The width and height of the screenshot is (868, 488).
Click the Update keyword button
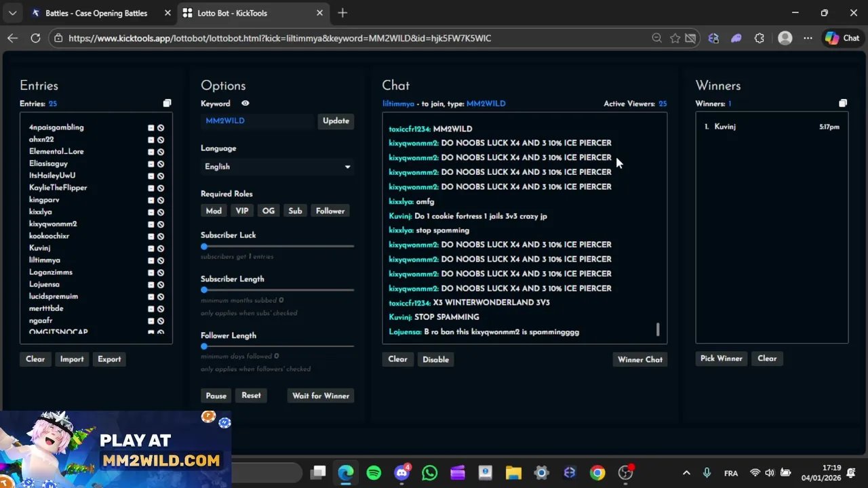(336, 121)
